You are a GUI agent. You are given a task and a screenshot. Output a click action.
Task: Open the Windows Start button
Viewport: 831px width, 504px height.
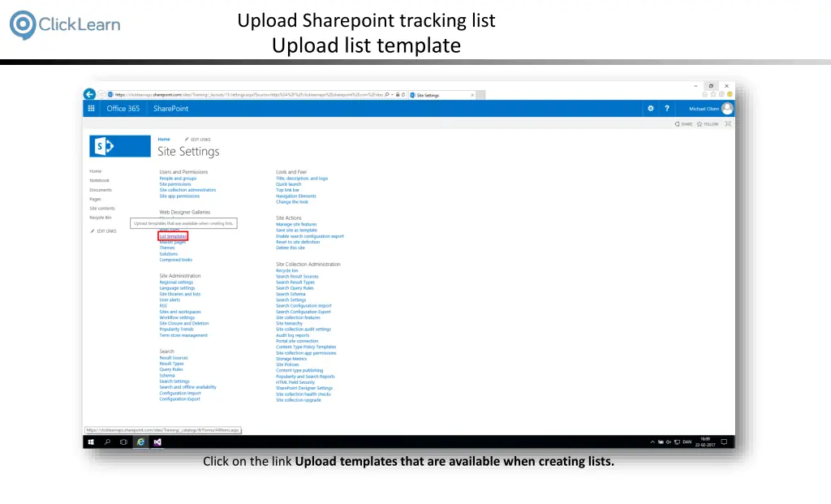[x=91, y=442]
